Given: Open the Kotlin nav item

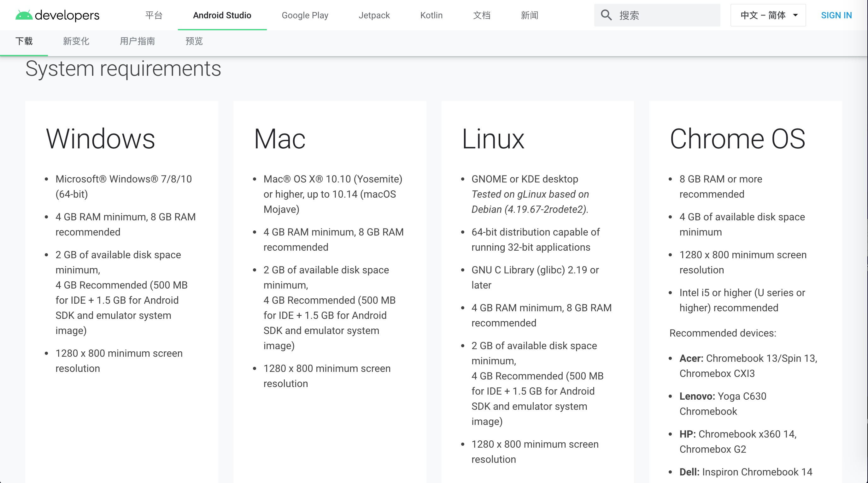Looking at the screenshot, I should [431, 15].
